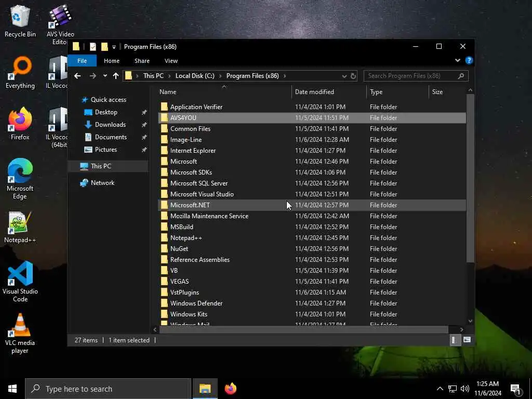Expand the chevron after Program Files (x86) breadcrumb
The image size is (532, 399).
click(x=285, y=76)
